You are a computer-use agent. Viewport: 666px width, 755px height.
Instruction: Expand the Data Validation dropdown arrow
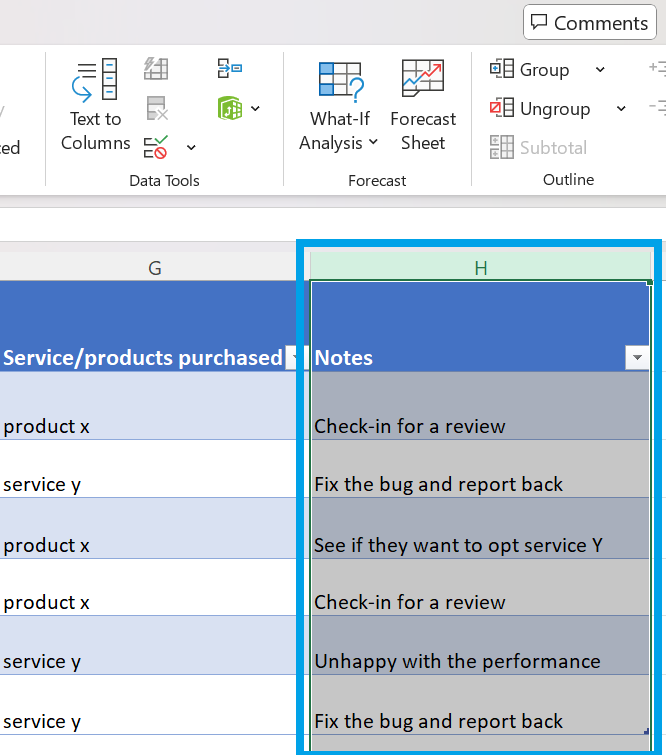[191, 147]
